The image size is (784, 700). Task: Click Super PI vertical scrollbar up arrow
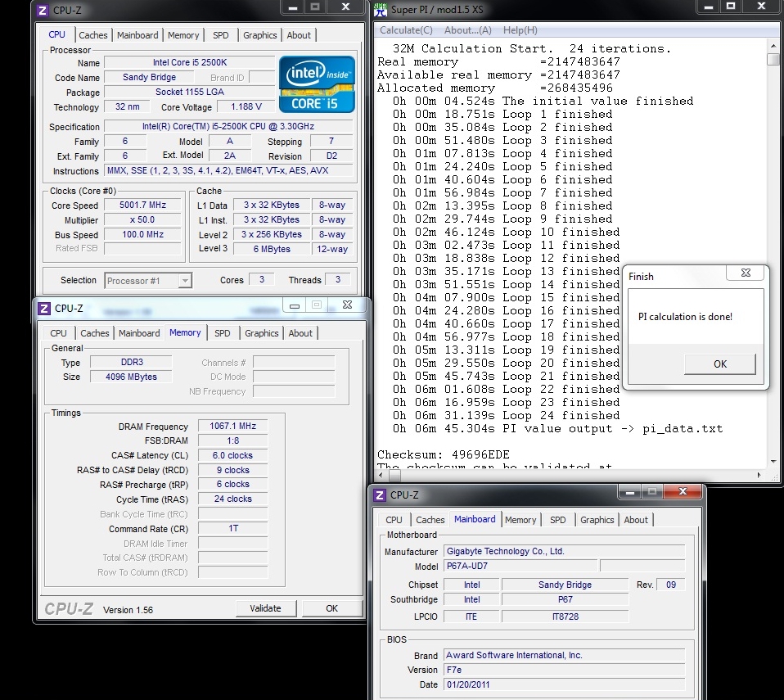click(773, 46)
